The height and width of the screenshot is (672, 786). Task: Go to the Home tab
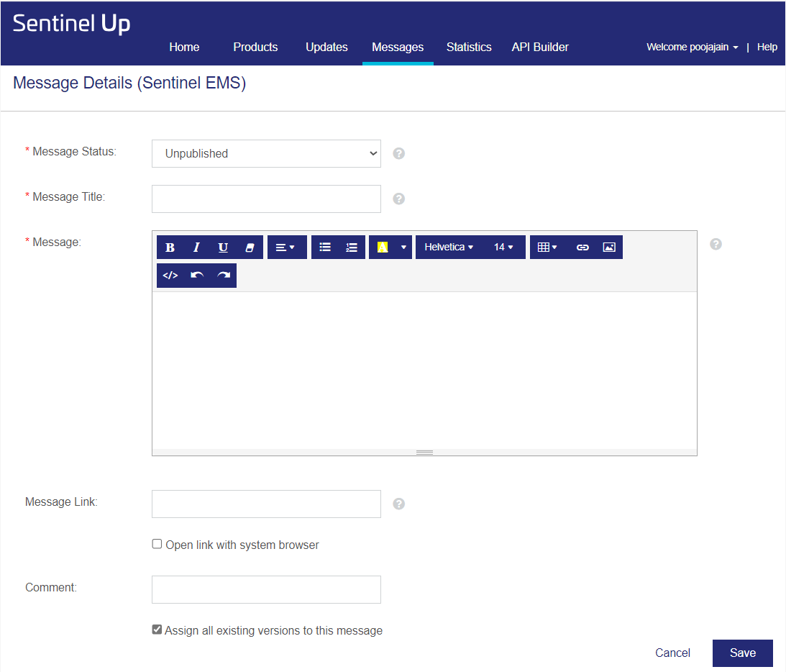click(x=185, y=47)
